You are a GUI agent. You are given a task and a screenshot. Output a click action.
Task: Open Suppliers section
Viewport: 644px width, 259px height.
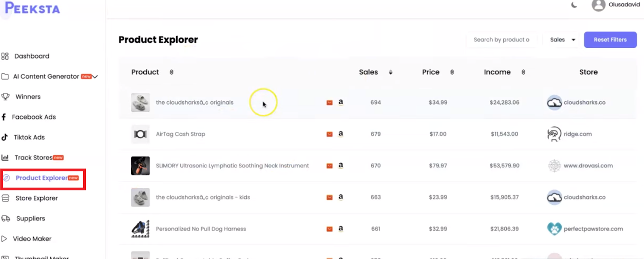[31, 218]
